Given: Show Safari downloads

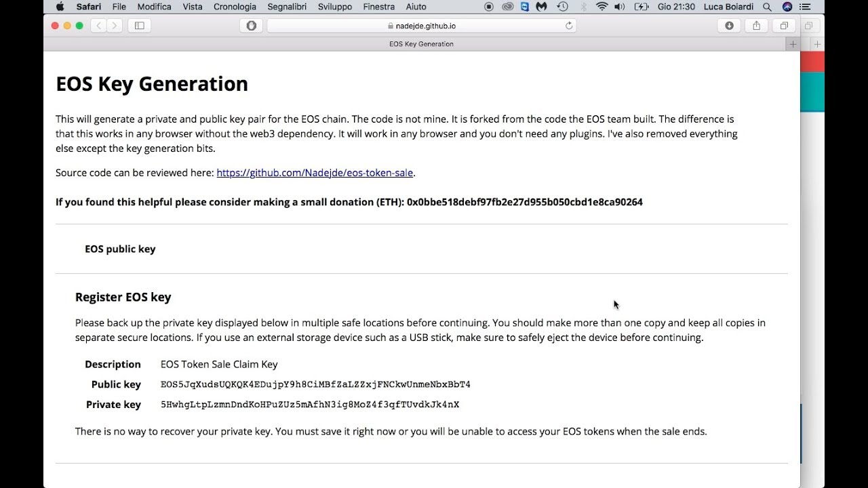Looking at the screenshot, I should [729, 26].
